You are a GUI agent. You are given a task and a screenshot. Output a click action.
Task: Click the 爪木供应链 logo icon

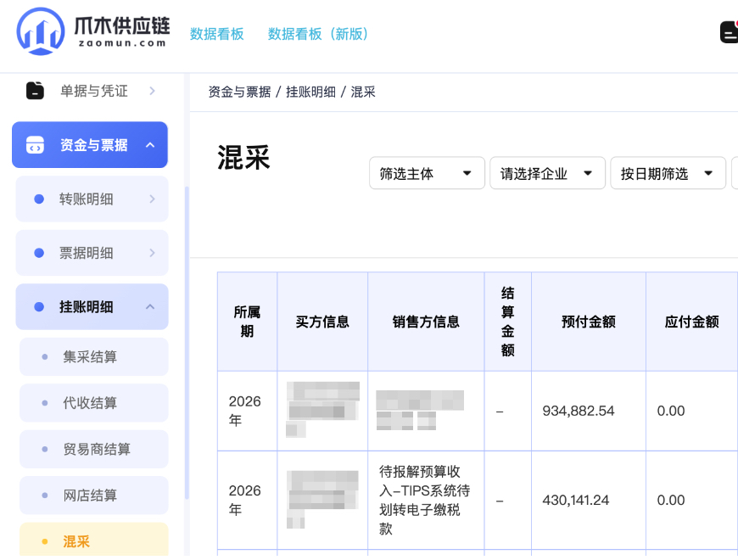pos(41,31)
